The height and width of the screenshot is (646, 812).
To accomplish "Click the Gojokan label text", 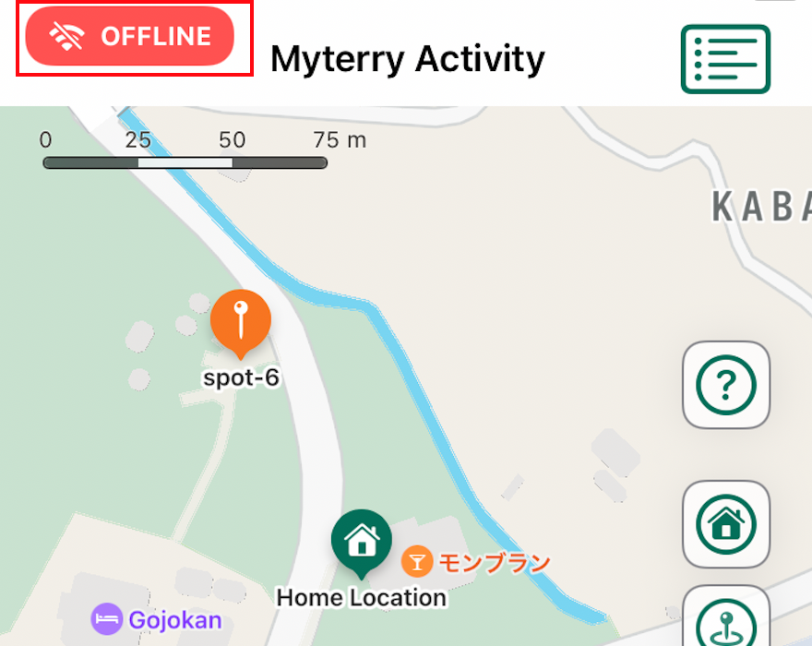I will tap(175, 620).
